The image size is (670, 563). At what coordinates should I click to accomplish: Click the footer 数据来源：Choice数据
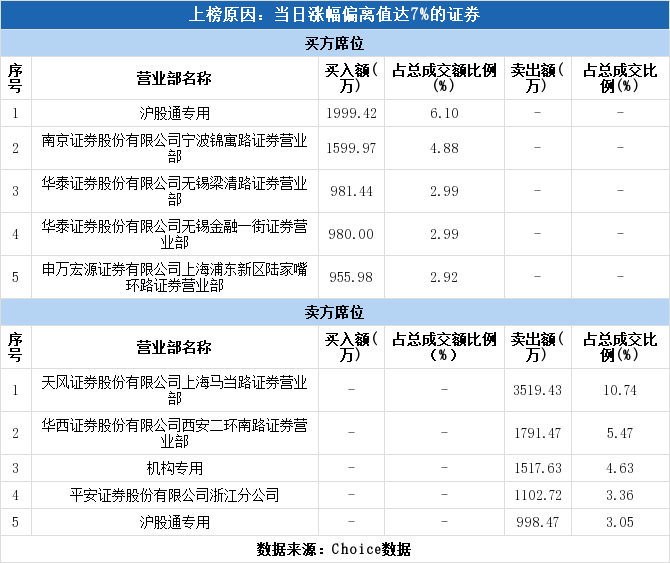[x=334, y=549]
